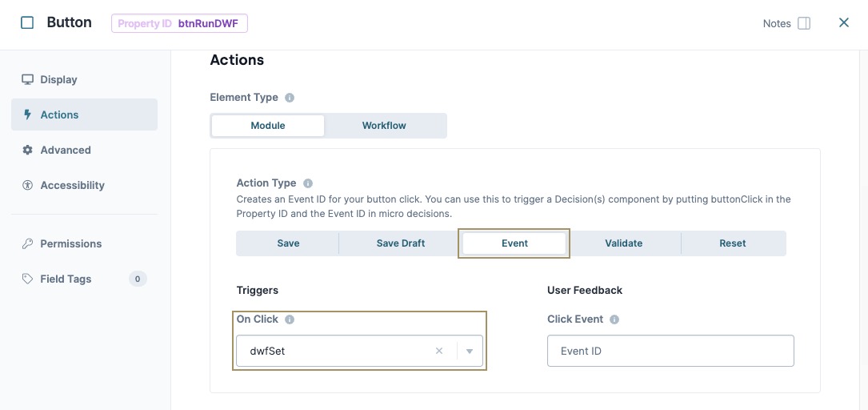The width and height of the screenshot is (868, 410).
Task: Click the On Click dwfSet combo box
Action: (359, 351)
